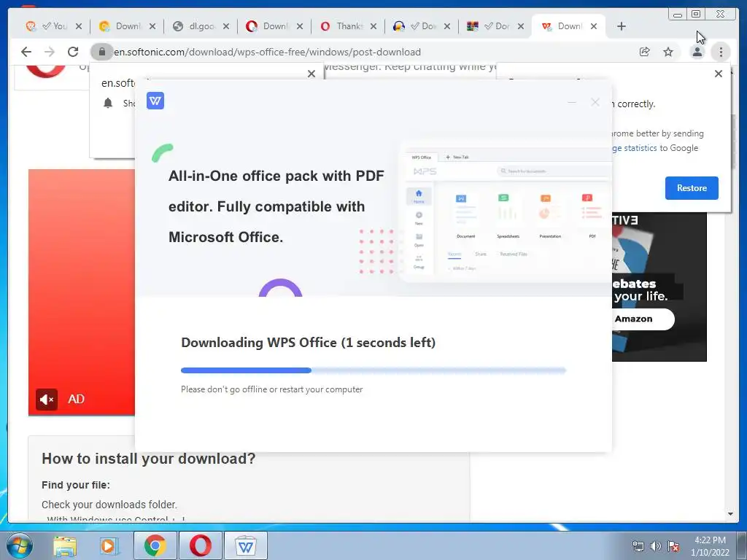Click 'Check your downloads folder.' text
The width and height of the screenshot is (747, 560).
click(x=109, y=505)
